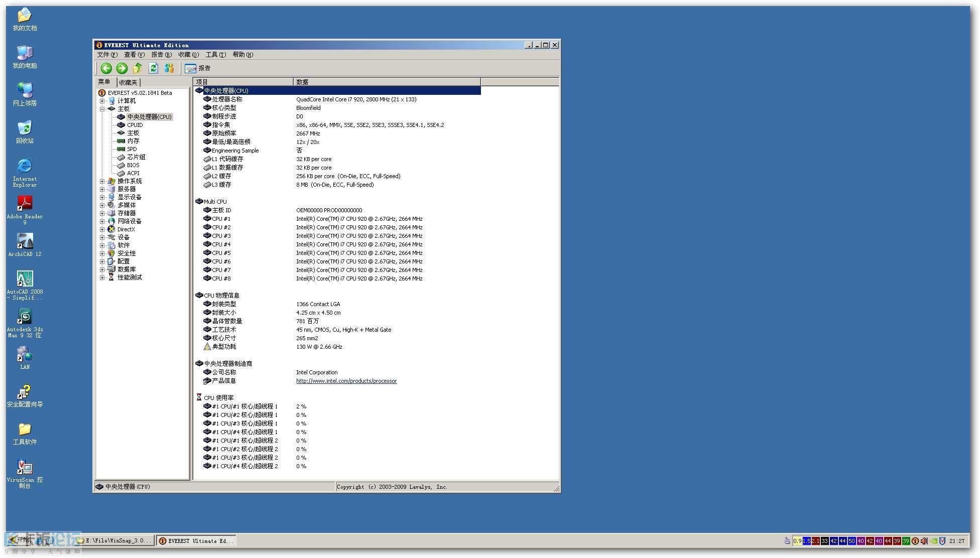Open the 文件(F) menu
The width and height of the screenshot is (980, 558).
(107, 55)
